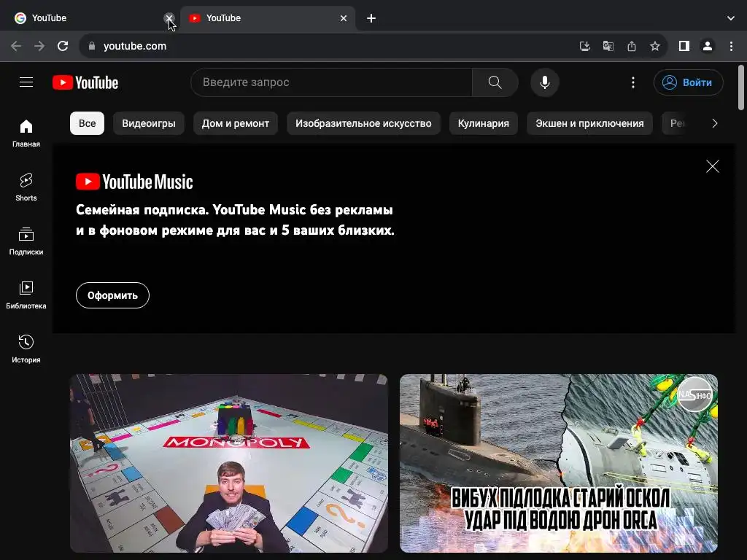Focus the Введите запрос search field
747x560 pixels.
point(331,82)
